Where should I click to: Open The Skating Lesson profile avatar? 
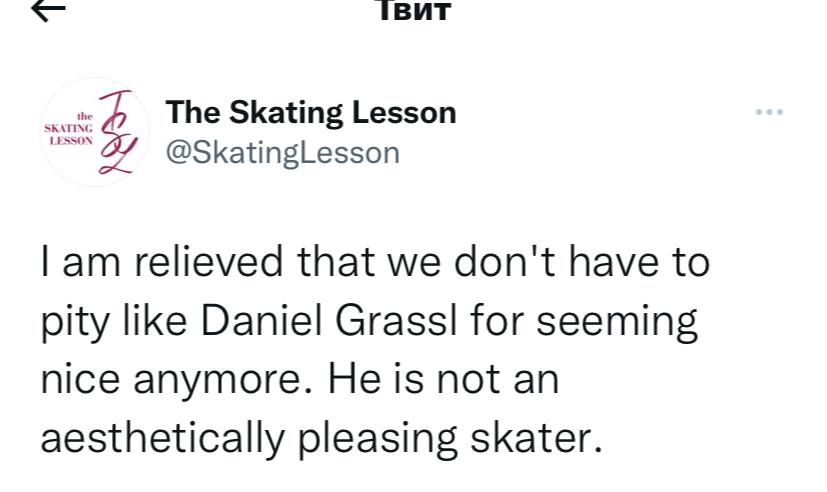pyautogui.click(x=96, y=133)
